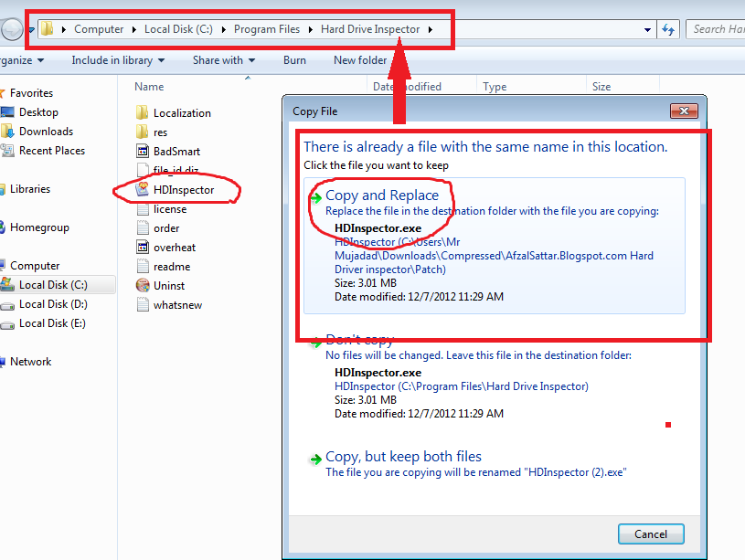Click the Cancel button
Screen dimensions: 745x560
651,534
